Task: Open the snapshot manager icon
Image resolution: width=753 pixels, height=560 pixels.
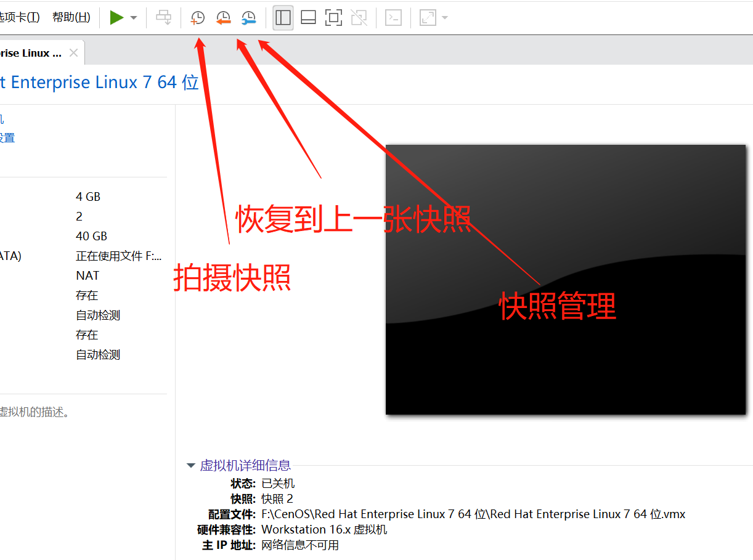Action: pyautogui.click(x=248, y=18)
